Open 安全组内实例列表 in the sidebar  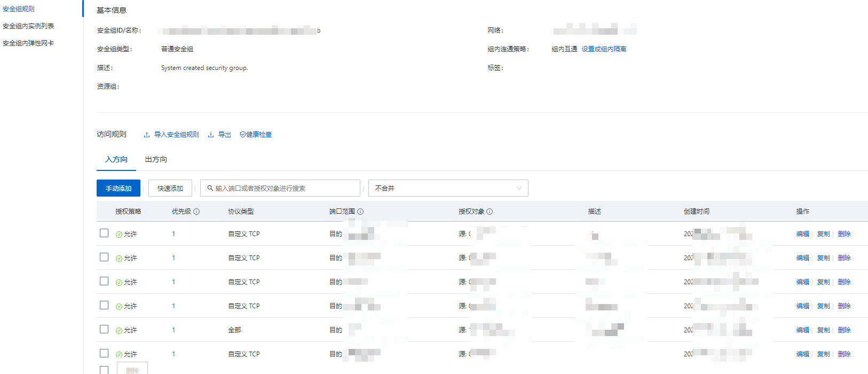pos(28,26)
